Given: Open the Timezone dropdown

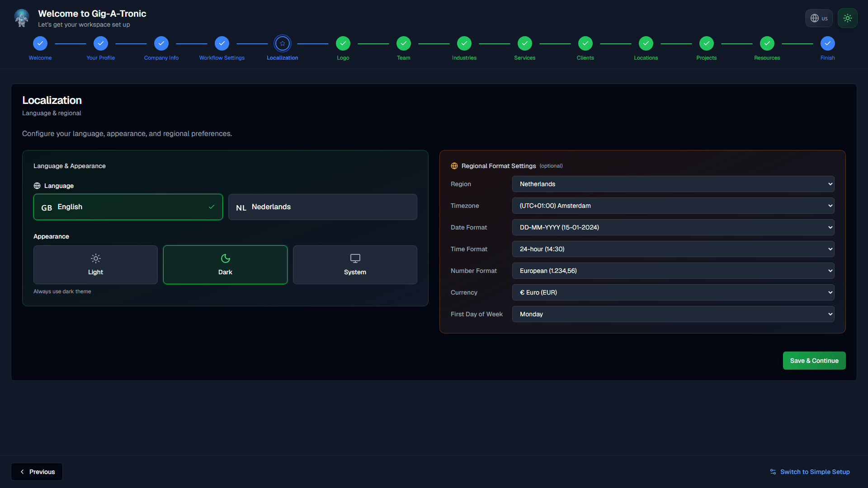Looking at the screenshot, I should 673,206.
